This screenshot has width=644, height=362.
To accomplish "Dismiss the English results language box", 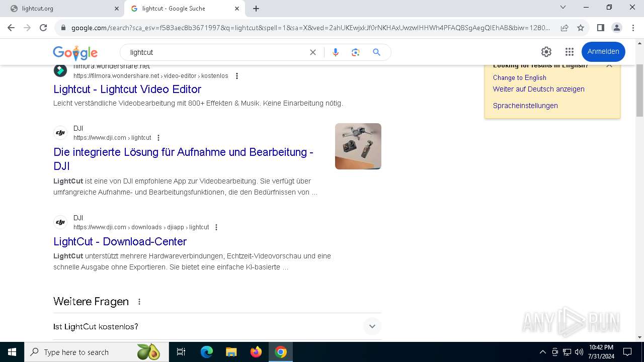I will tap(609, 65).
